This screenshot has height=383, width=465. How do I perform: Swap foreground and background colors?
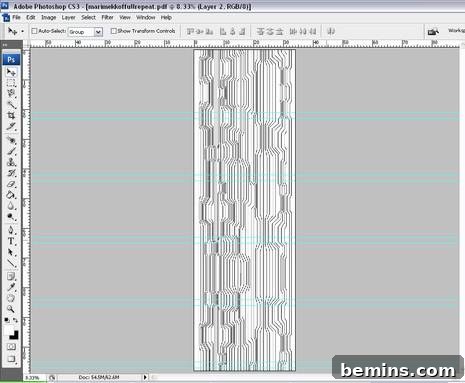[15, 320]
